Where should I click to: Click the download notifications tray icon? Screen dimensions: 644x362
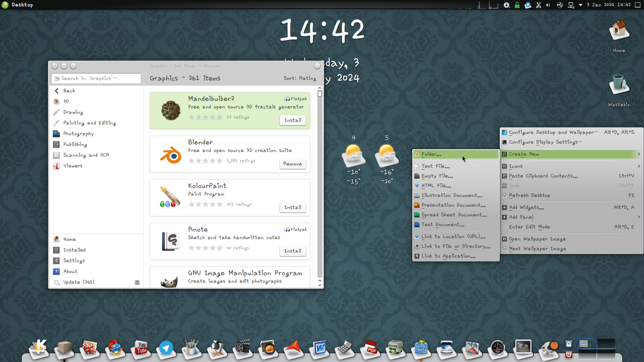pos(507,5)
